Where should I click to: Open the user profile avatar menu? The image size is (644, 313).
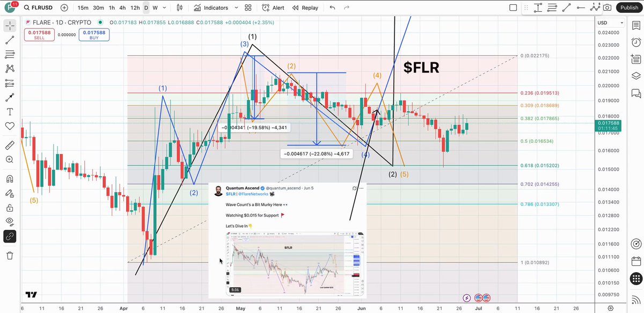click(x=10, y=8)
